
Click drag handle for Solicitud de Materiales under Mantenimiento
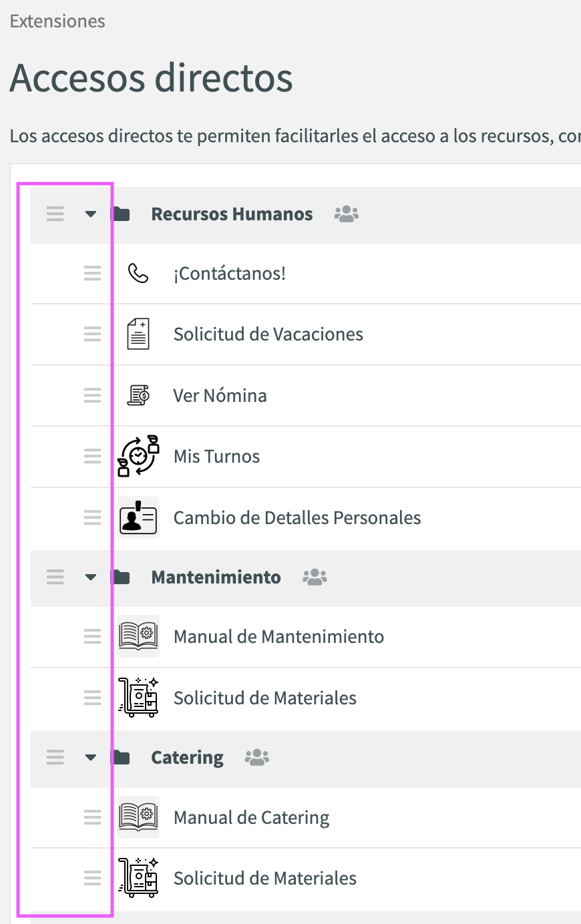tap(93, 698)
